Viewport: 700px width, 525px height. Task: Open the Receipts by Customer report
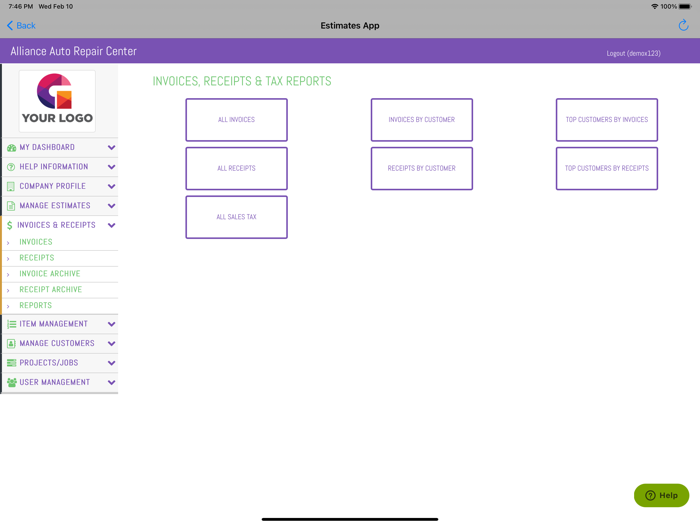click(421, 168)
